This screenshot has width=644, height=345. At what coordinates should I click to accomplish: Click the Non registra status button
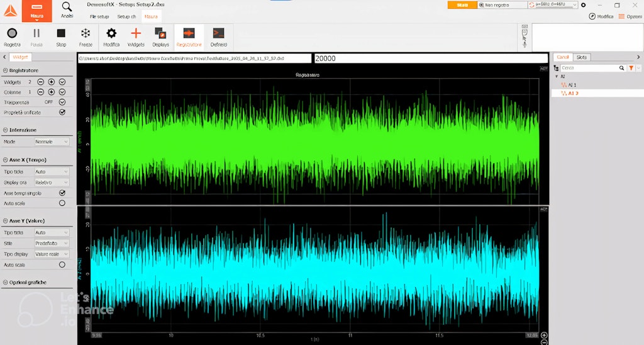pyautogui.click(x=502, y=5)
